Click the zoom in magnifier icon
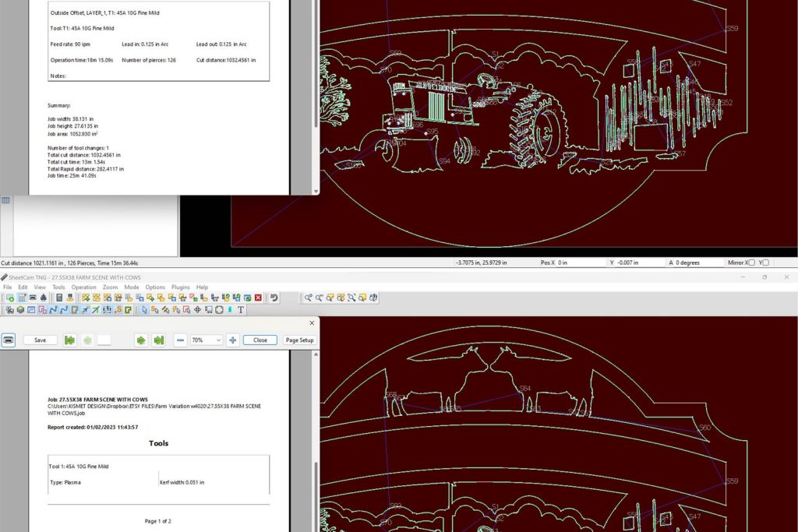Viewport: 798px width, 532px height. point(309,298)
